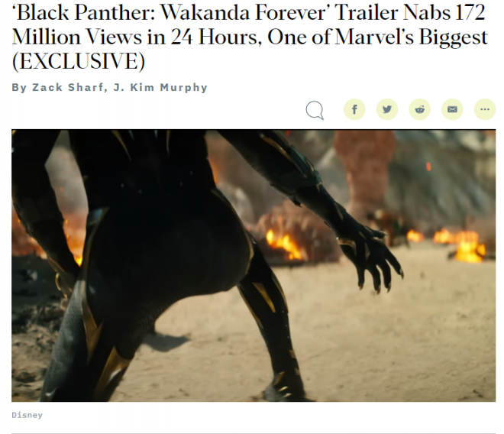This screenshot has width=504, height=434.
Task: Open author Zack Sharf's page
Action: (x=67, y=87)
